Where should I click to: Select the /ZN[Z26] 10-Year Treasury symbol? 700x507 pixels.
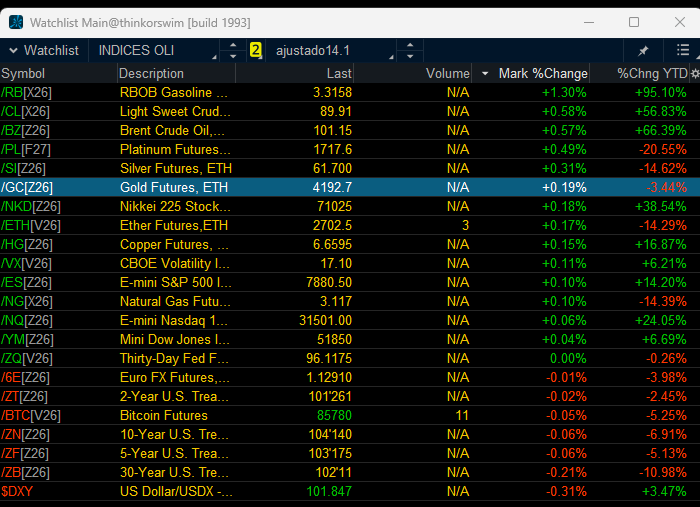pyautogui.click(x=25, y=434)
